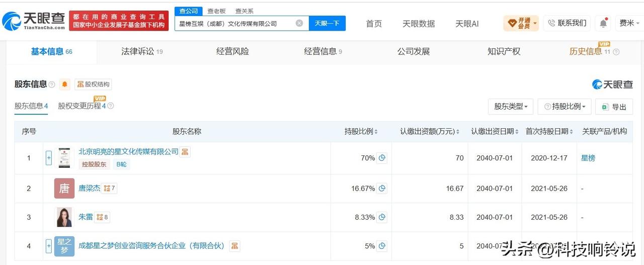644x265 pixels.
Task: Open 知识产权 tab
Action: coord(504,51)
